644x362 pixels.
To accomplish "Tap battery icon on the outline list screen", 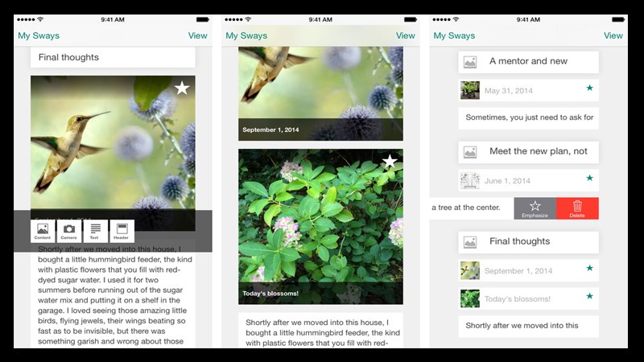I will pyautogui.click(x=618, y=19).
